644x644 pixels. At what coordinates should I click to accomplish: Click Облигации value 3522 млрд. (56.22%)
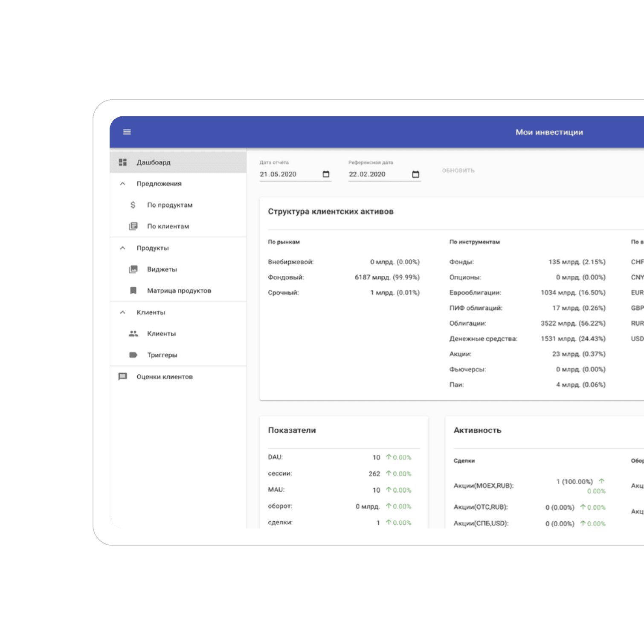pos(573,323)
